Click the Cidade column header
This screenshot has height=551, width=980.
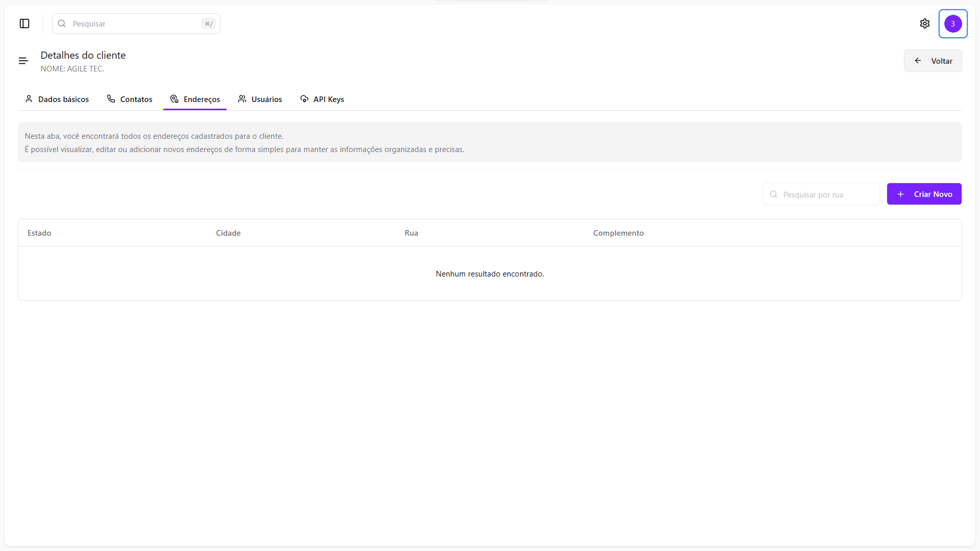point(228,233)
